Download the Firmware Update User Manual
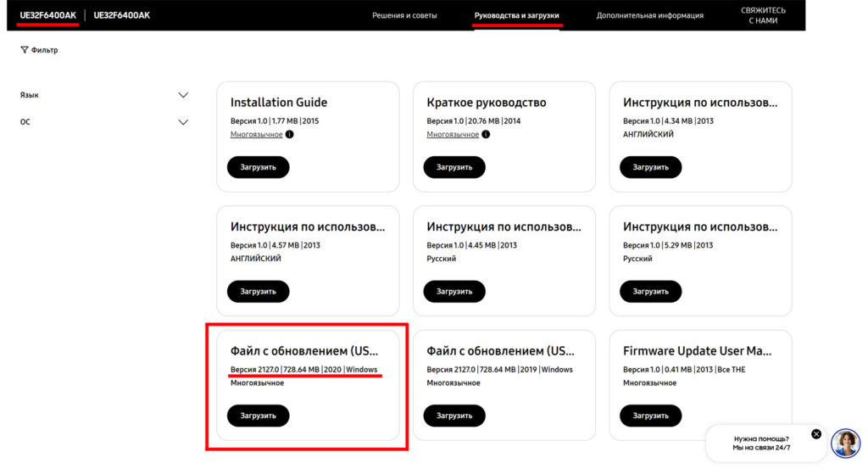This screenshot has width=868, height=469. pos(650,416)
